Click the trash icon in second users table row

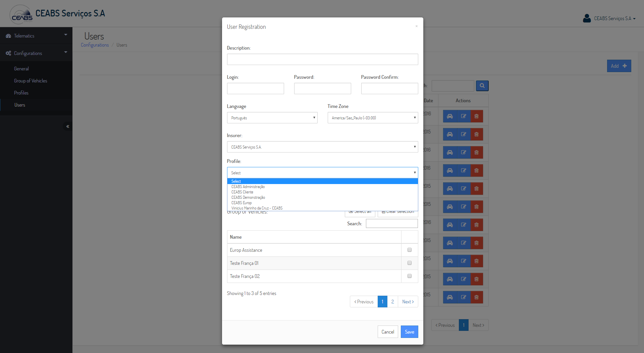tap(477, 134)
